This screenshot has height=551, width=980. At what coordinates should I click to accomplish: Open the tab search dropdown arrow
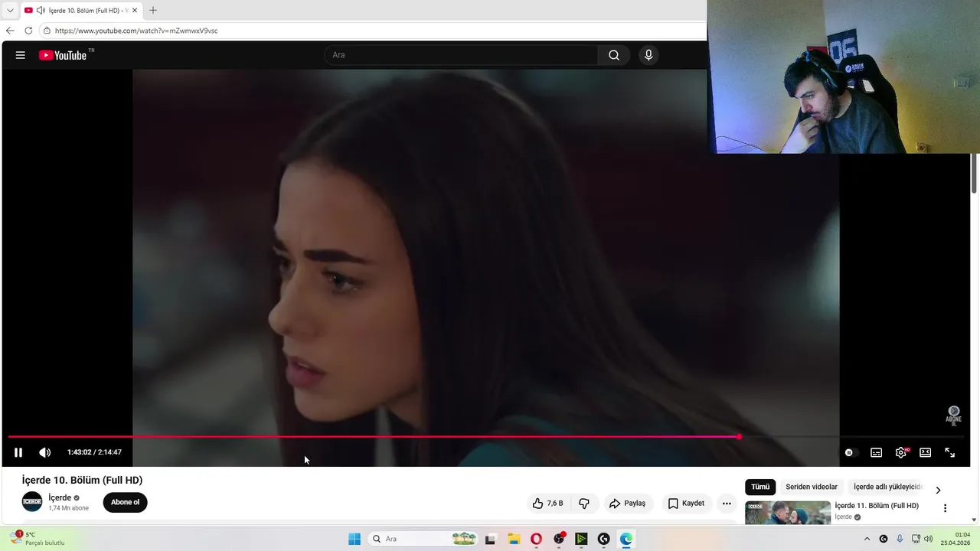[x=10, y=10]
